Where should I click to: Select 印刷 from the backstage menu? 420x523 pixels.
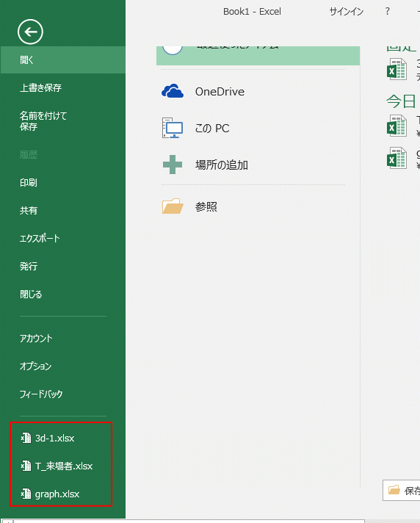click(x=29, y=182)
